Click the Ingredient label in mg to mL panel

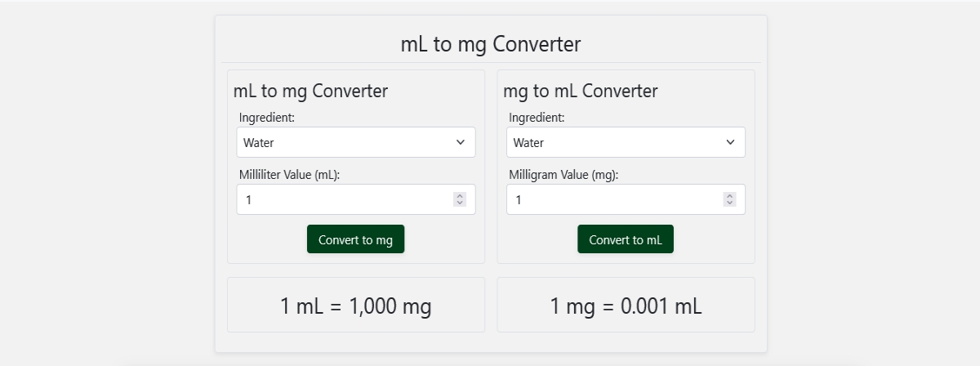537,118
